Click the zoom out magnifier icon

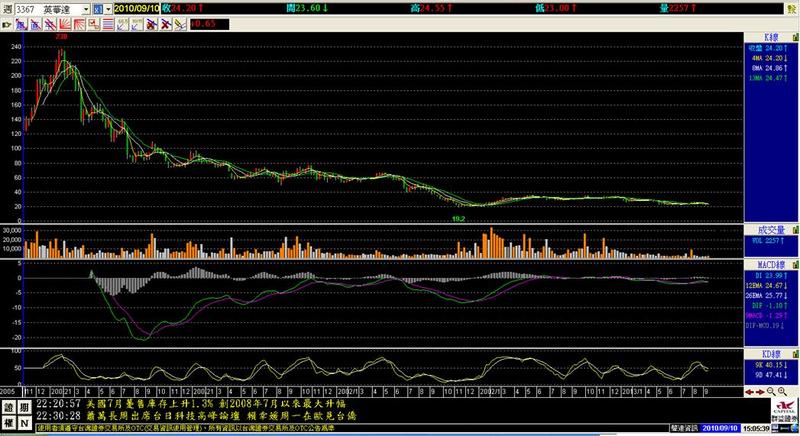point(771,392)
